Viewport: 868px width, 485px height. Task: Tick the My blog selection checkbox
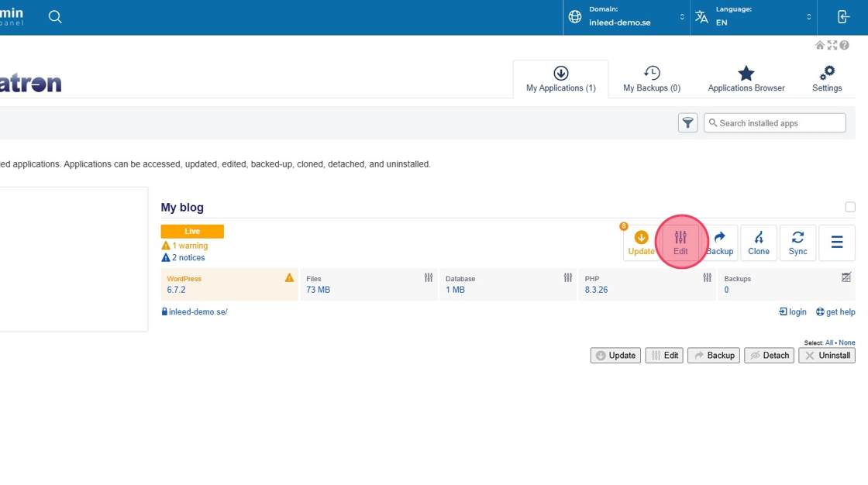pyautogui.click(x=850, y=207)
